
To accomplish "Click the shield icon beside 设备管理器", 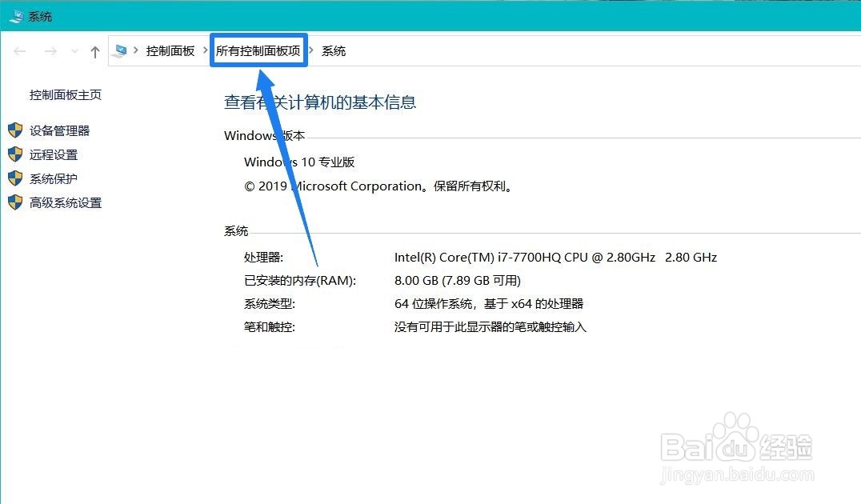I will (14, 130).
